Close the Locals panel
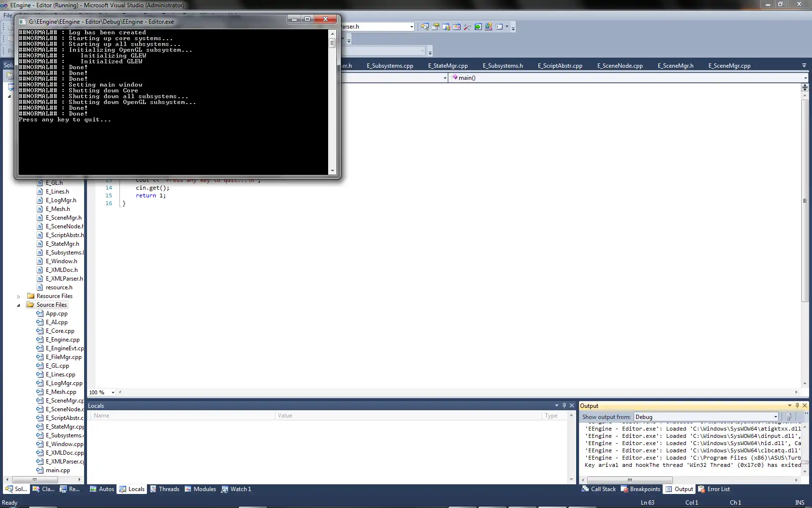812x508 pixels. point(572,405)
